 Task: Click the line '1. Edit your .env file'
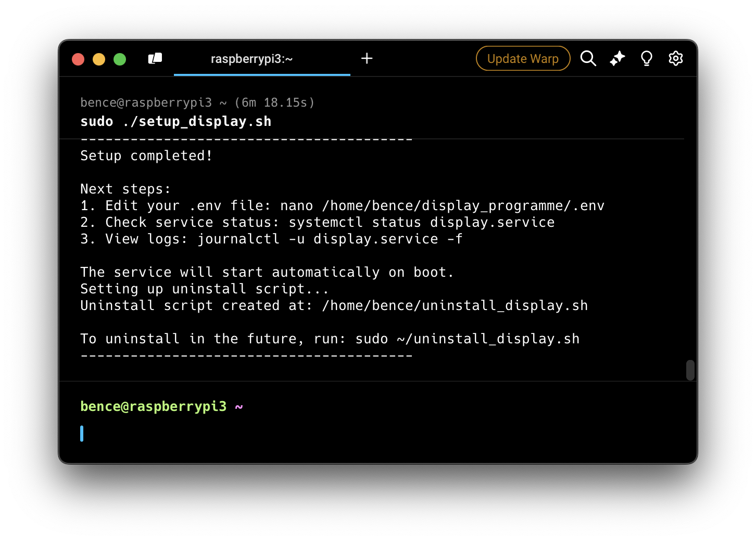tap(343, 205)
